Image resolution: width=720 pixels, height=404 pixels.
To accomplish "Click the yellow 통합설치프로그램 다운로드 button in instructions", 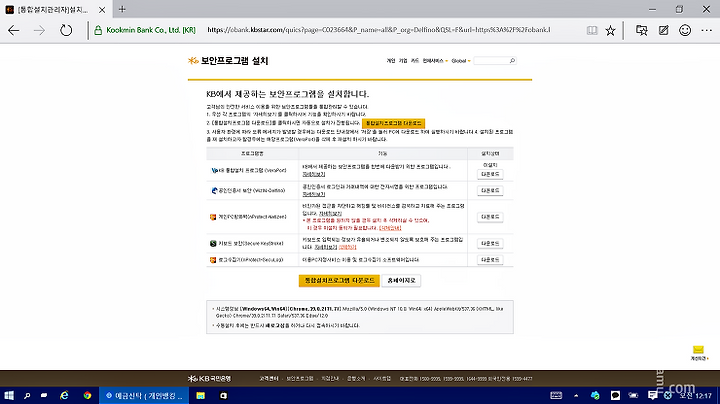I will tap(394, 123).
